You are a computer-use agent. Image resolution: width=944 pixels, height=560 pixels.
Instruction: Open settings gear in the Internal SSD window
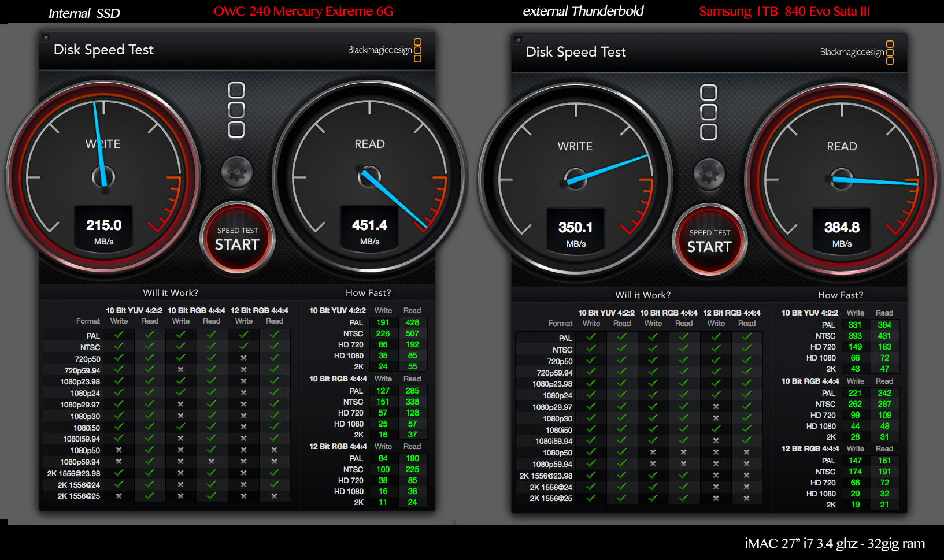237,171
